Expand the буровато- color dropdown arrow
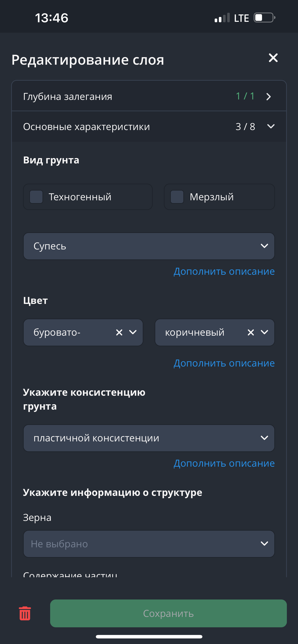The image size is (298, 644). (133, 332)
